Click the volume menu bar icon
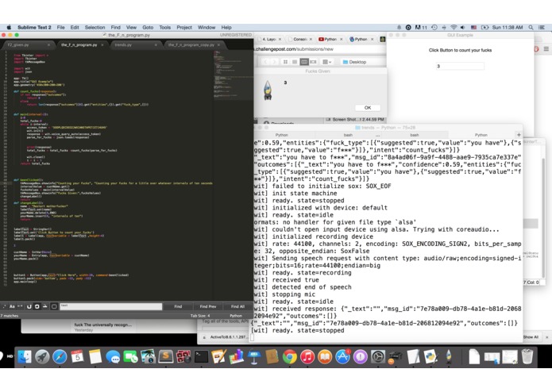Image resolution: width=552 pixels, height=392 pixels. [x=463, y=28]
